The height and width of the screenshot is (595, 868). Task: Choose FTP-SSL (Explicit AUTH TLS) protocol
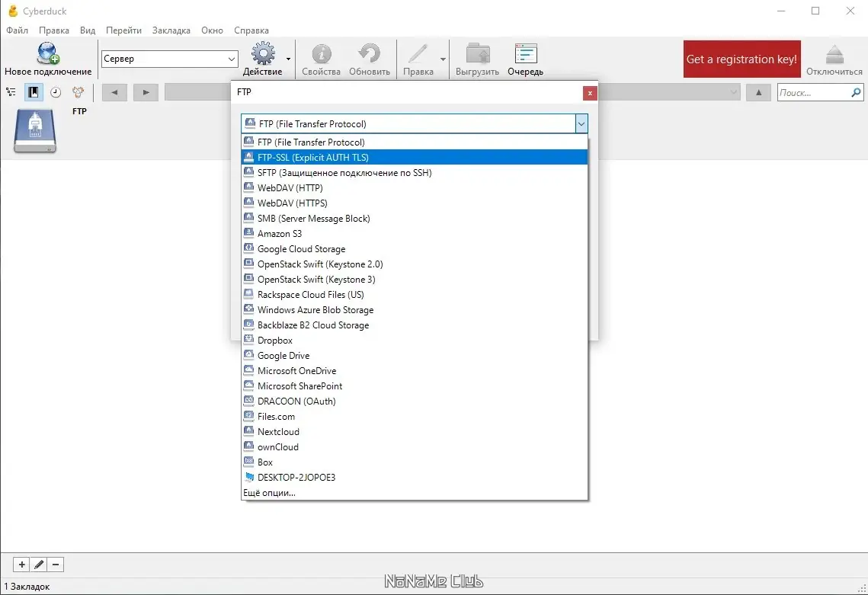[415, 157]
